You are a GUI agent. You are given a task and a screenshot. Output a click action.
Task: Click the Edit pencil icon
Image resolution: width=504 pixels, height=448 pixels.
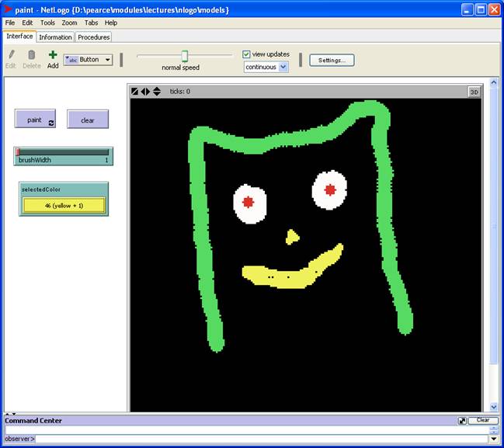click(x=11, y=55)
